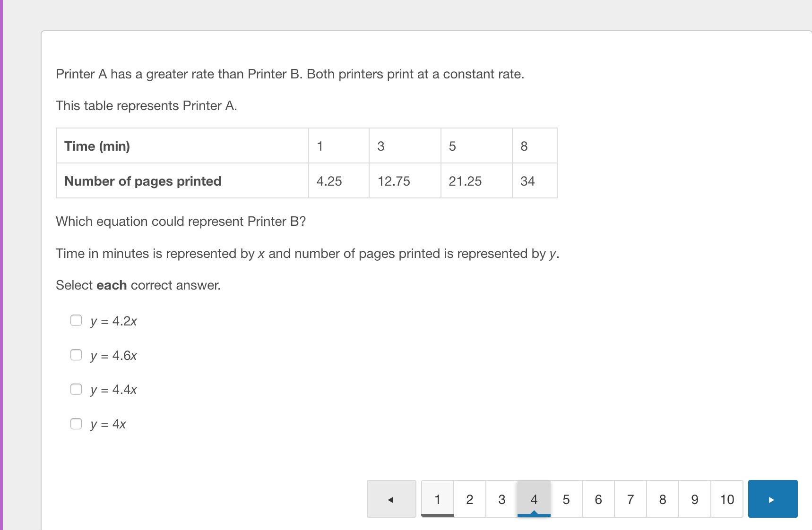The image size is (812, 530).
Task: Go to question 6
Action: click(x=598, y=499)
